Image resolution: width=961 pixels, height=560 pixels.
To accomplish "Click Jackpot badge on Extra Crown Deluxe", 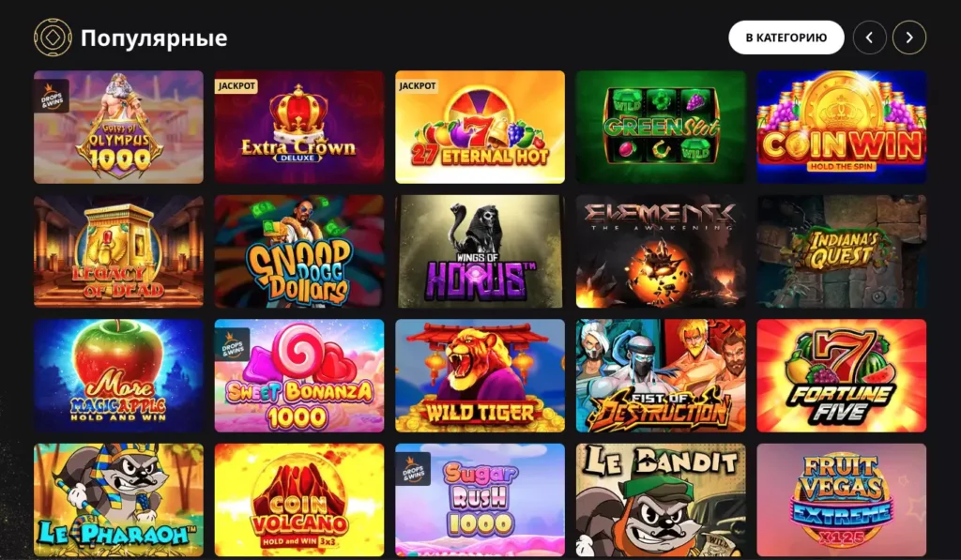I will click(x=236, y=85).
